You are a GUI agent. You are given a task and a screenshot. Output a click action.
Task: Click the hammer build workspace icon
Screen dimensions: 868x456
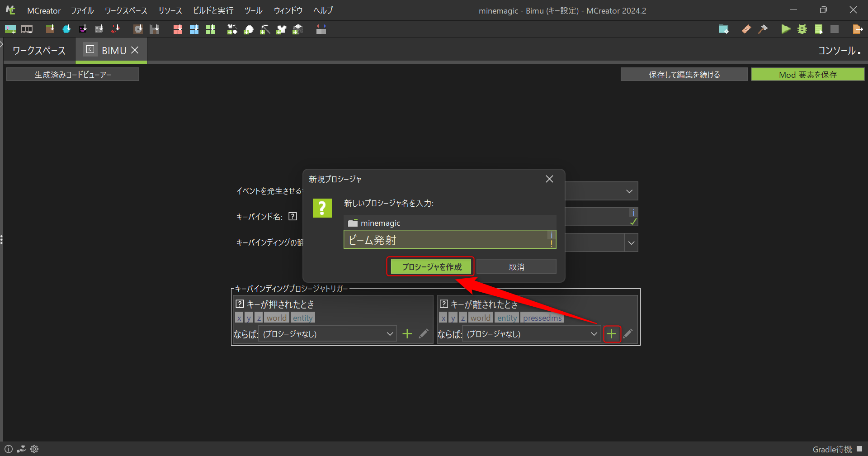tap(763, 29)
